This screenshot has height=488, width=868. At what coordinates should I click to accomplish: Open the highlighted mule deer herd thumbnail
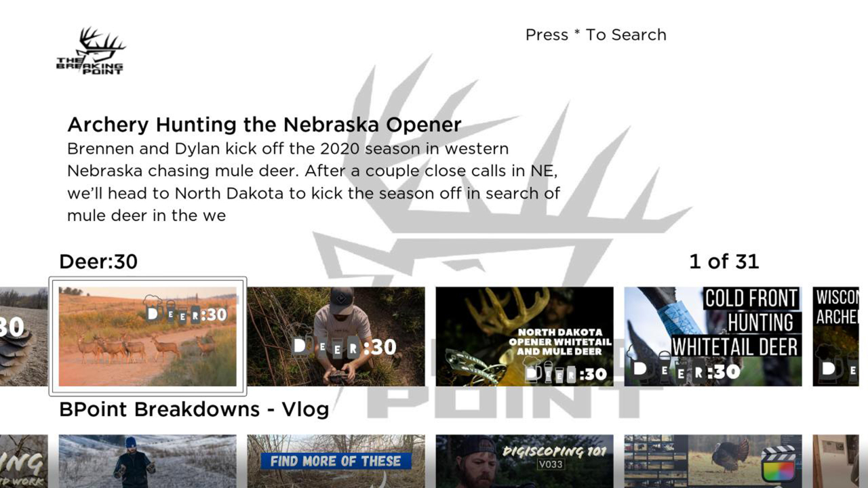pos(148,336)
